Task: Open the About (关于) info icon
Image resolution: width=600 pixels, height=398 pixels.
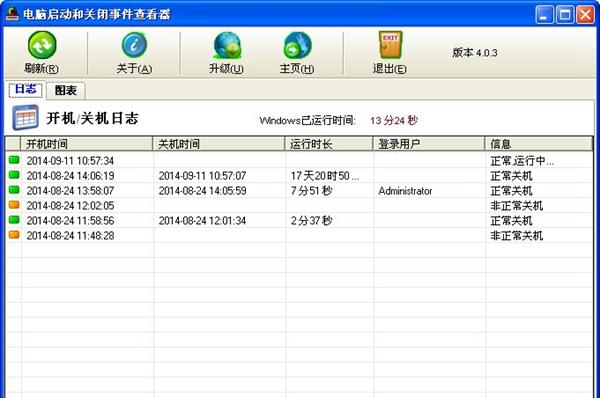Action: 134,45
